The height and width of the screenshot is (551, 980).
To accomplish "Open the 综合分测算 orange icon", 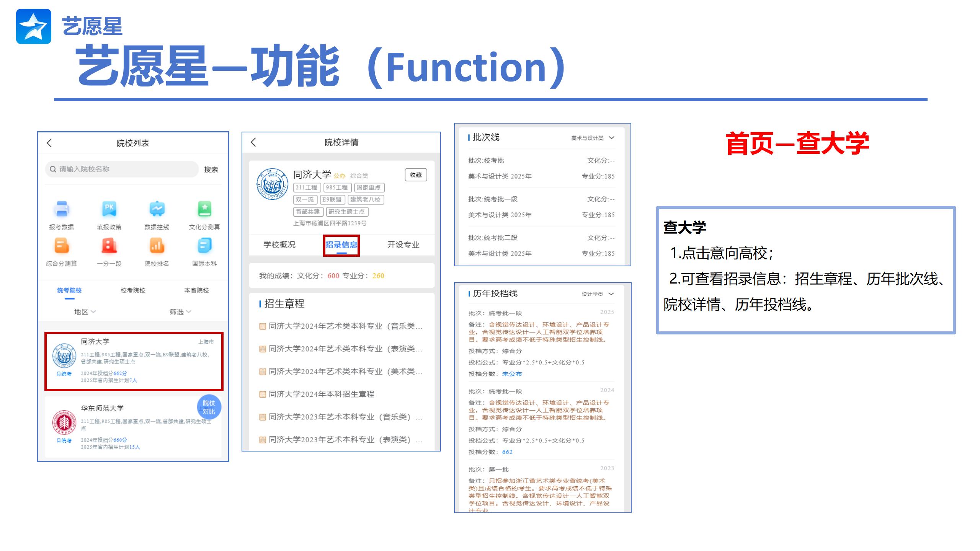I will 62,246.
